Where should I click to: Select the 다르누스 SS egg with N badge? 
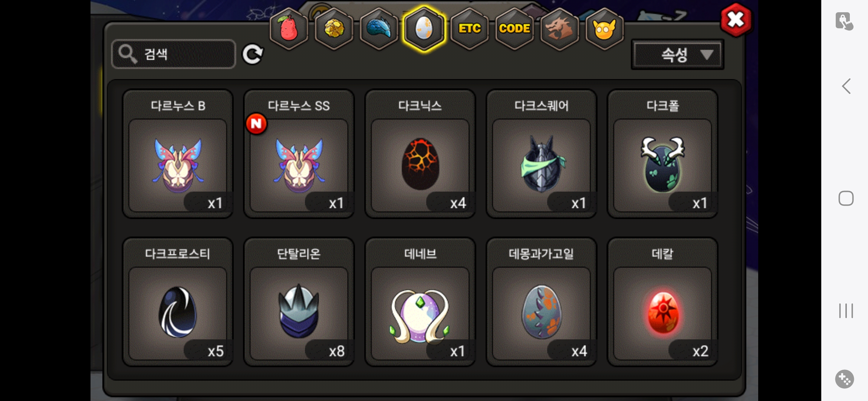[299, 154]
